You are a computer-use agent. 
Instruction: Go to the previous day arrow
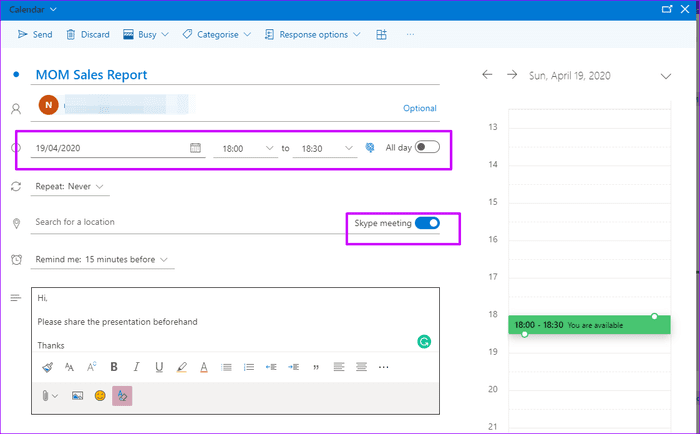click(487, 75)
